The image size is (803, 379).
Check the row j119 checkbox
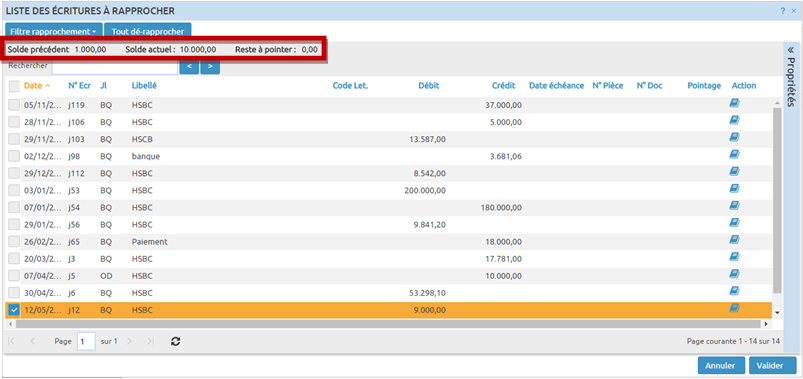[14, 106]
